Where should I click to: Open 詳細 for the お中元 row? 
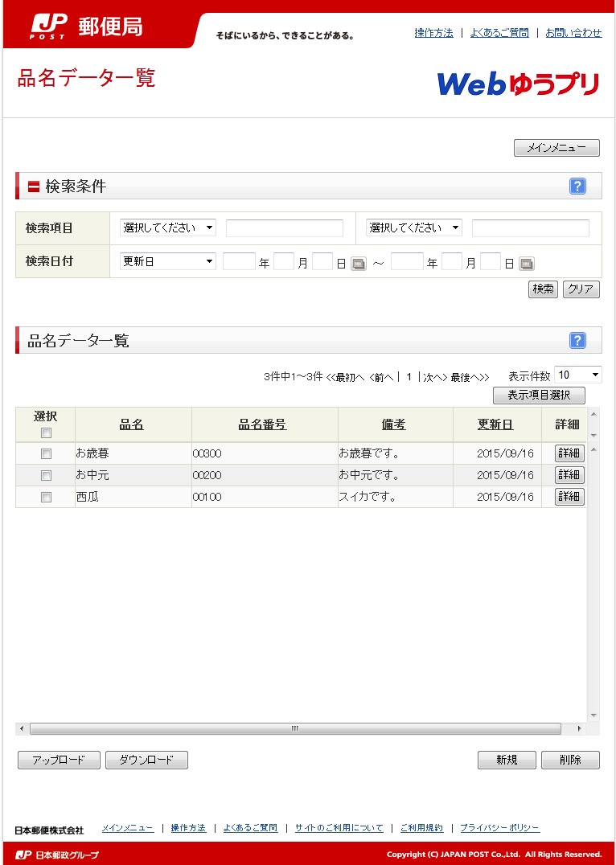[x=569, y=475]
